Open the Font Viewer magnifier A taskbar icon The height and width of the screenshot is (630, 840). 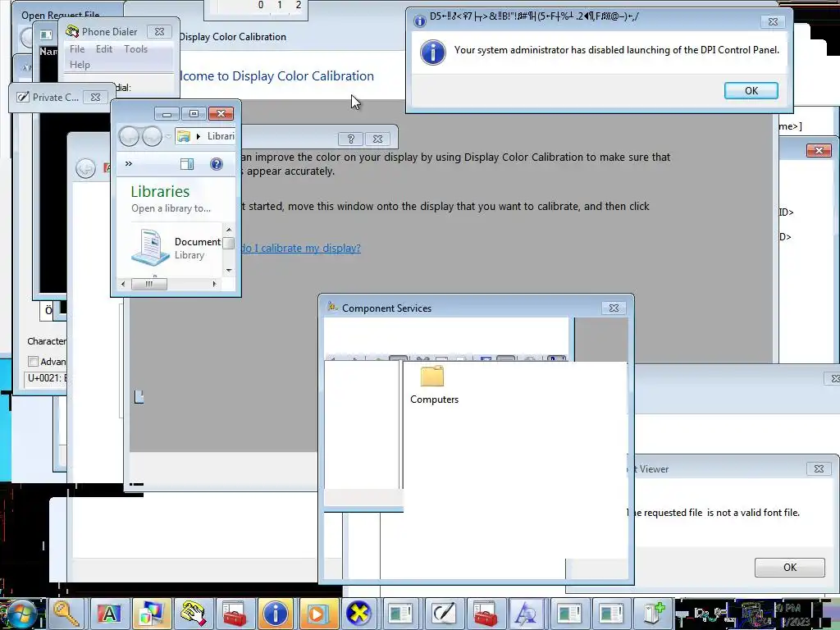(527, 614)
